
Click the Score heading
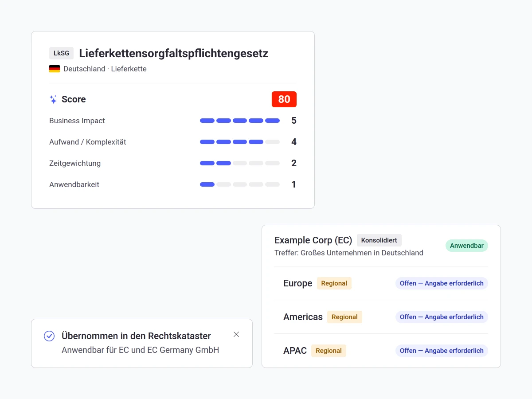[x=74, y=99]
